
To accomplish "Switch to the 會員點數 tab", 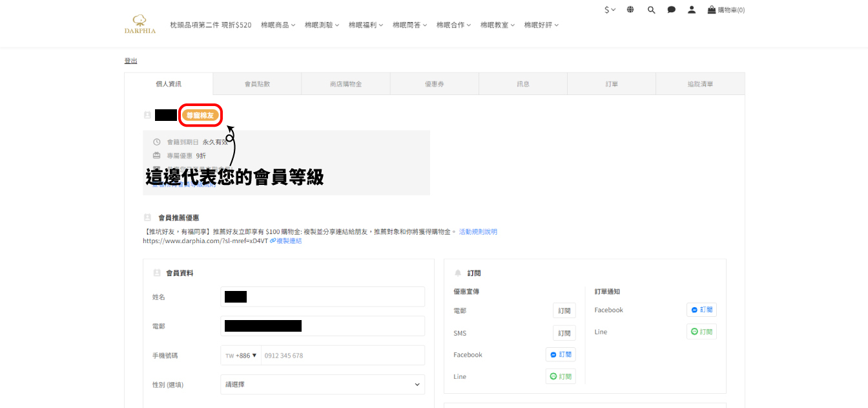I will (257, 84).
